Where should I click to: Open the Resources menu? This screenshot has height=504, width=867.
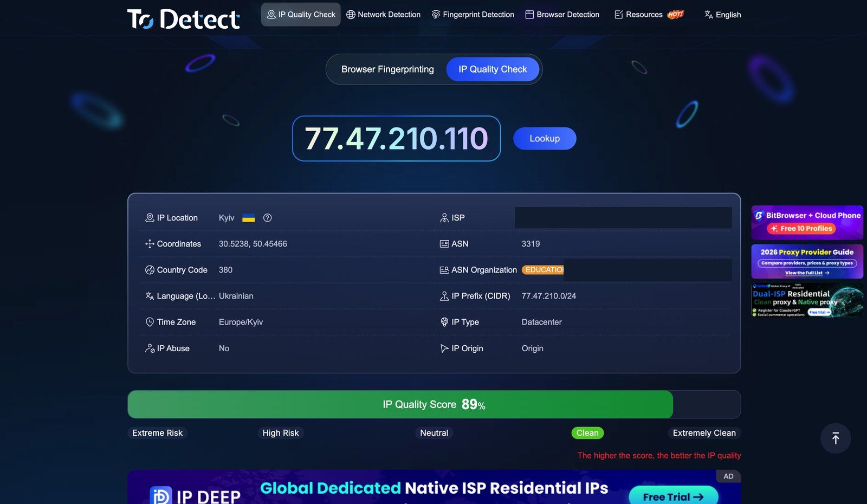pyautogui.click(x=649, y=15)
